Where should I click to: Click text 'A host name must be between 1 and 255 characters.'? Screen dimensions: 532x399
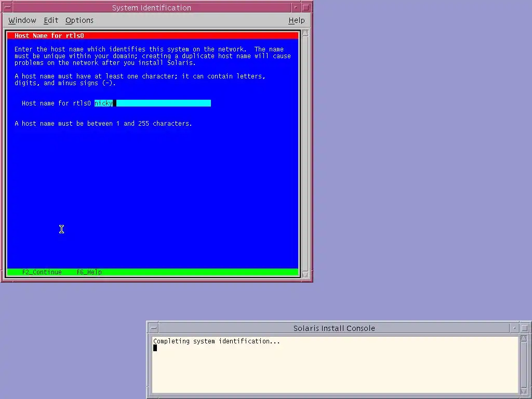click(103, 124)
